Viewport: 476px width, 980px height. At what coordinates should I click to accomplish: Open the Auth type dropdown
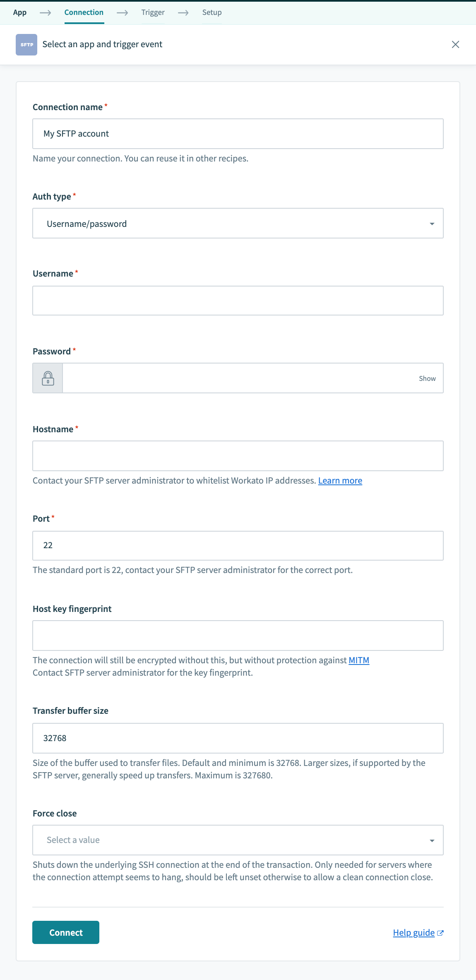tap(238, 224)
